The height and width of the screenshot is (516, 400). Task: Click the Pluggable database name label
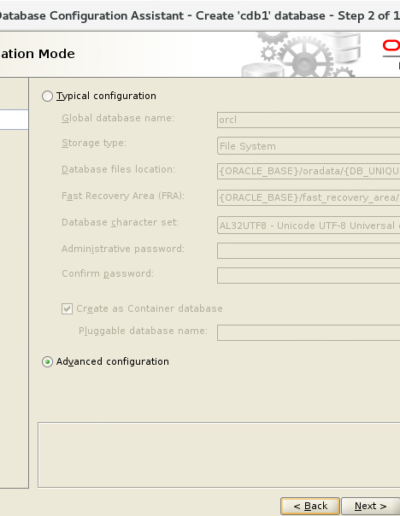pyautogui.click(x=143, y=331)
